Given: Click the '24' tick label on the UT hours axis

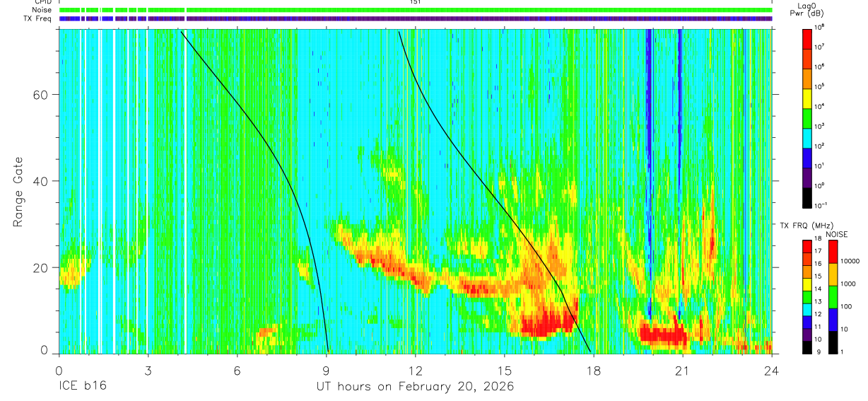Looking at the screenshot, I should (x=772, y=370).
